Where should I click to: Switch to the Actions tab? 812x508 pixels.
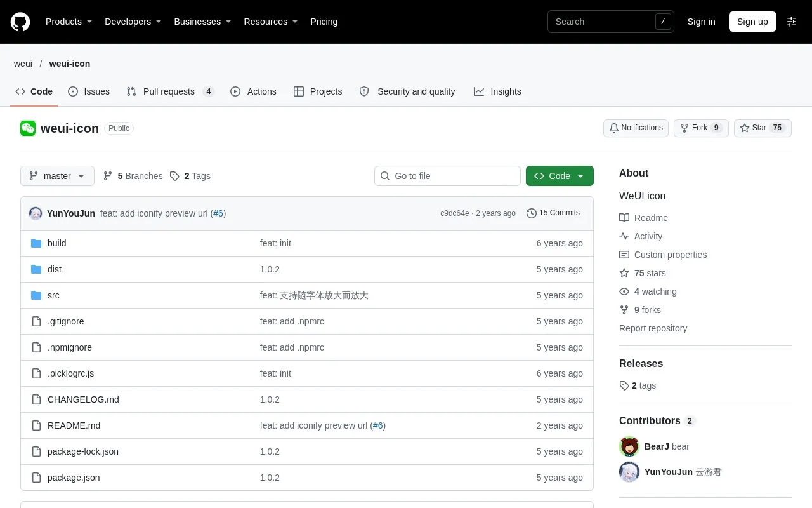point(253,91)
